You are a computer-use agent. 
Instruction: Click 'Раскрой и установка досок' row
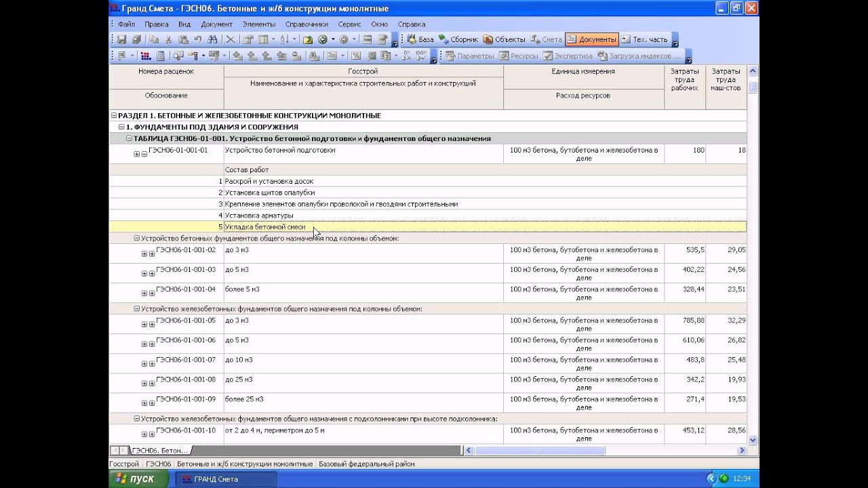point(428,182)
